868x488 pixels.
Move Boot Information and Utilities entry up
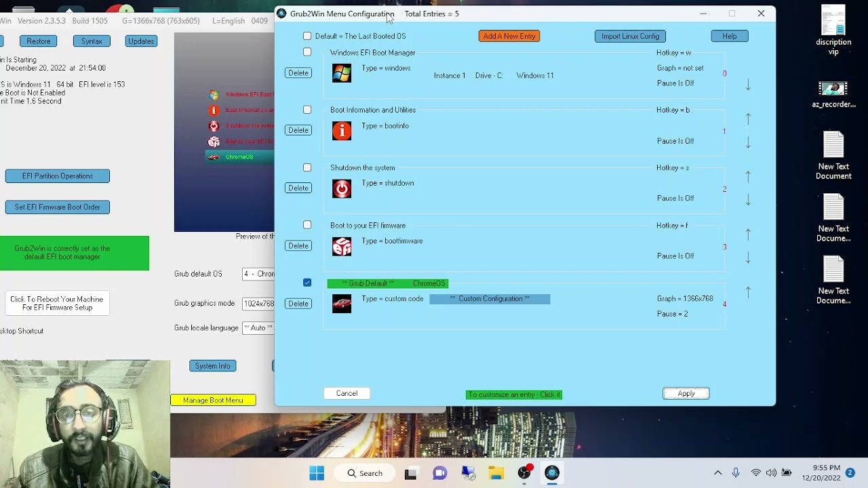point(748,119)
